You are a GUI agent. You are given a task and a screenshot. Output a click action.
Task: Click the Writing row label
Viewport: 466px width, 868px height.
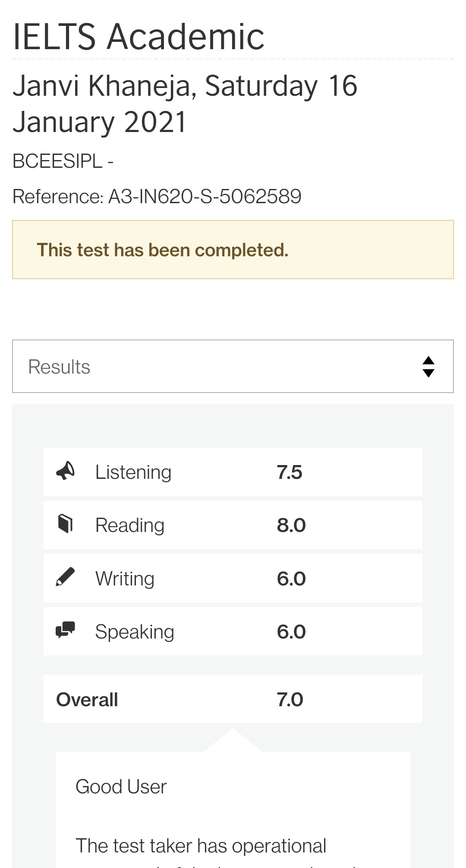pyautogui.click(x=125, y=579)
